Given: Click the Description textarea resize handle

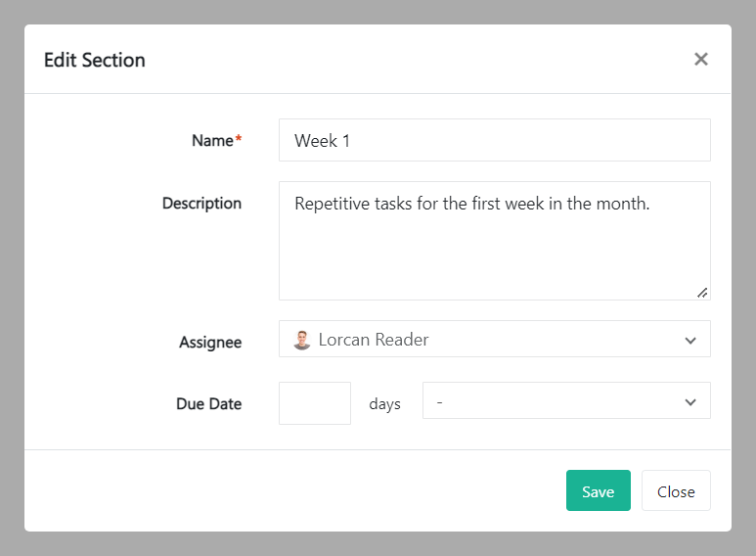Looking at the screenshot, I should click(702, 292).
